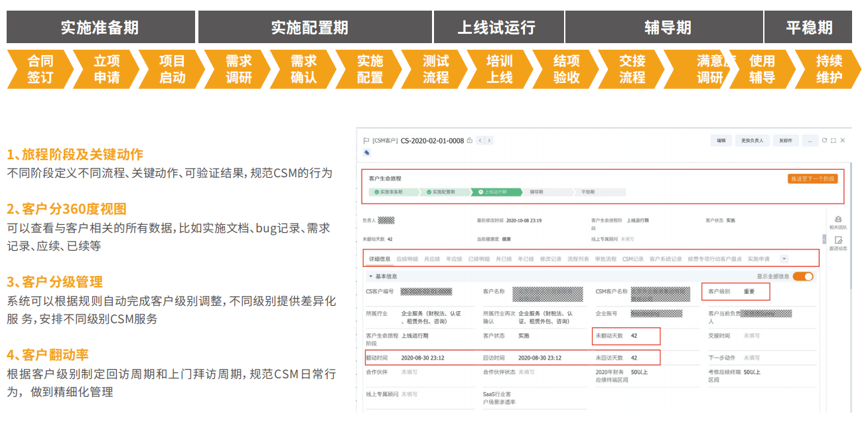Switch to the 实施申请 tab
The width and height of the screenshot is (868, 432).
tap(759, 259)
